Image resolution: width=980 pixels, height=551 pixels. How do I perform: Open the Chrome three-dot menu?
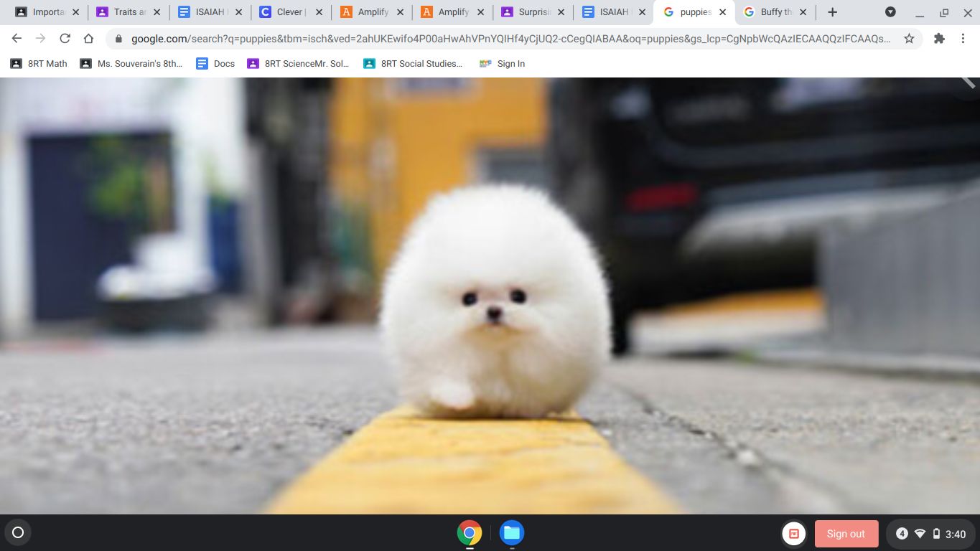click(x=963, y=39)
